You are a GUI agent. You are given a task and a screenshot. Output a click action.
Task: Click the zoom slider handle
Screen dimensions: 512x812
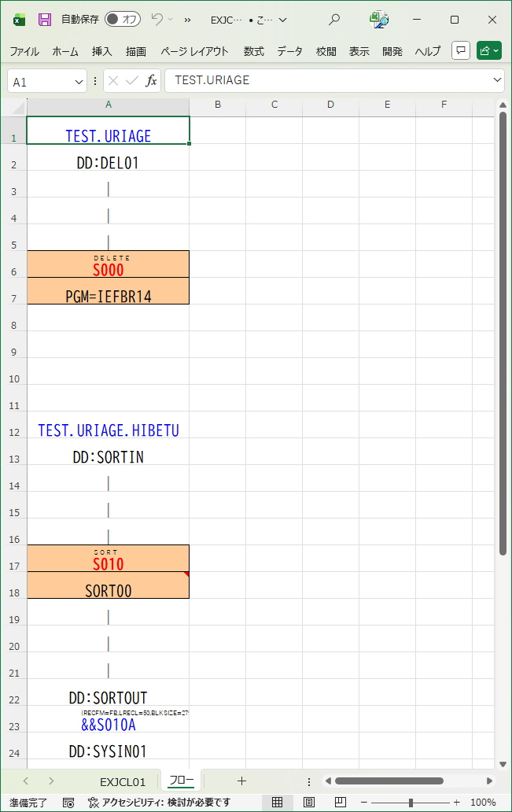tap(410, 803)
